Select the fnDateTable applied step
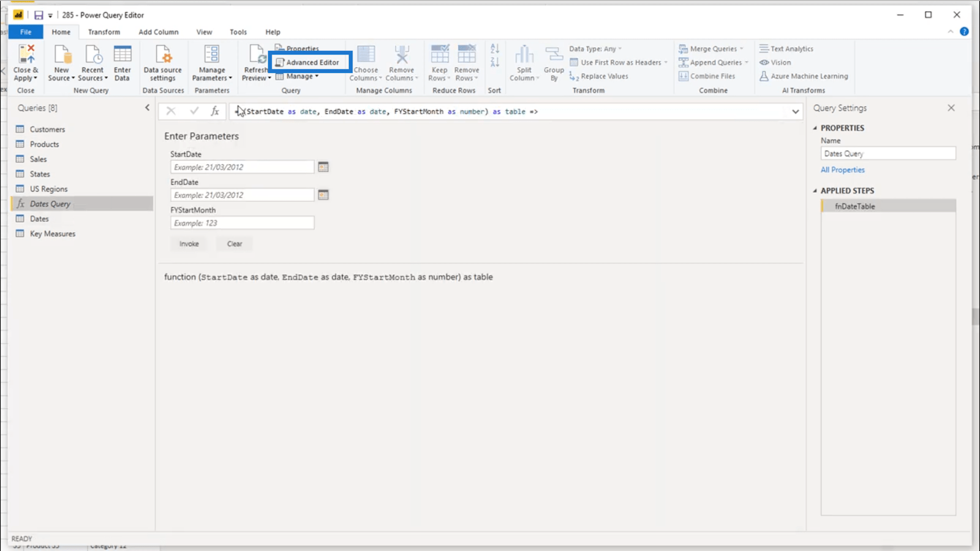 [x=888, y=206]
